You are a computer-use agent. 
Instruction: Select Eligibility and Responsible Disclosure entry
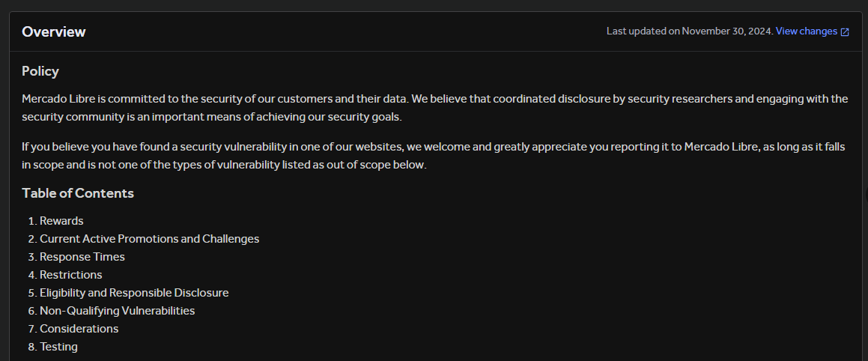[x=134, y=293]
